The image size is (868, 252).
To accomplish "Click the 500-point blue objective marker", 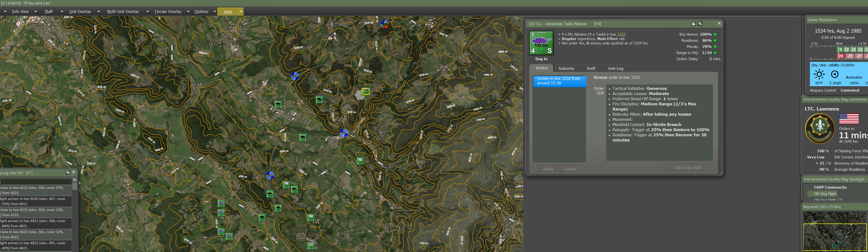I will point(270,175).
